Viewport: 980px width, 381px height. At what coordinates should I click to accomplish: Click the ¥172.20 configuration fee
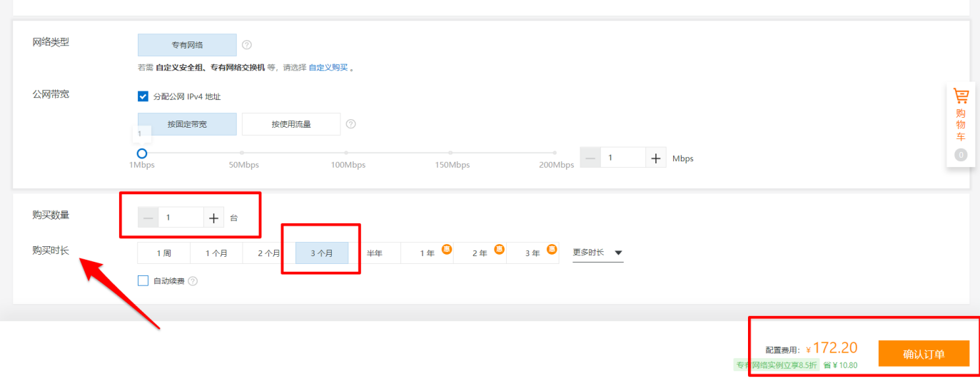(x=832, y=348)
